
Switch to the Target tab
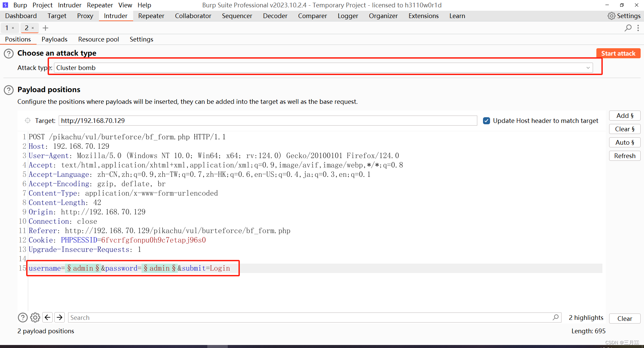point(57,16)
